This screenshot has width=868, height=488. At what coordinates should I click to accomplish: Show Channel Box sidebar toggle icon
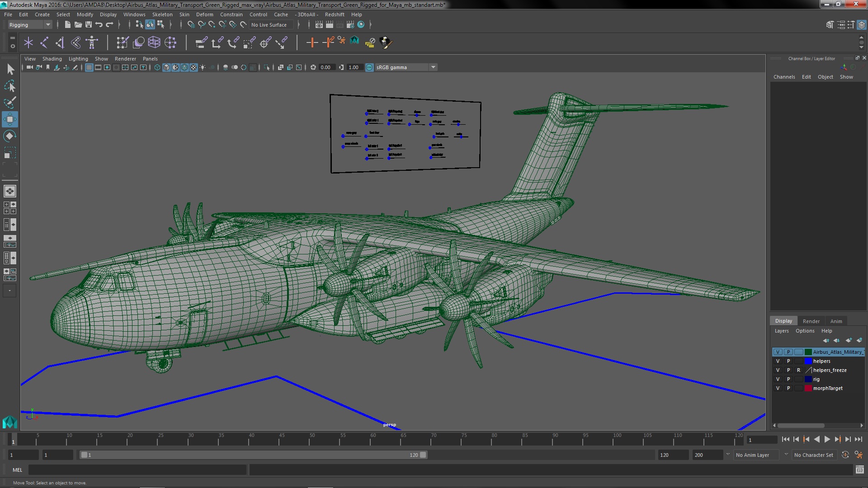(861, 24)
